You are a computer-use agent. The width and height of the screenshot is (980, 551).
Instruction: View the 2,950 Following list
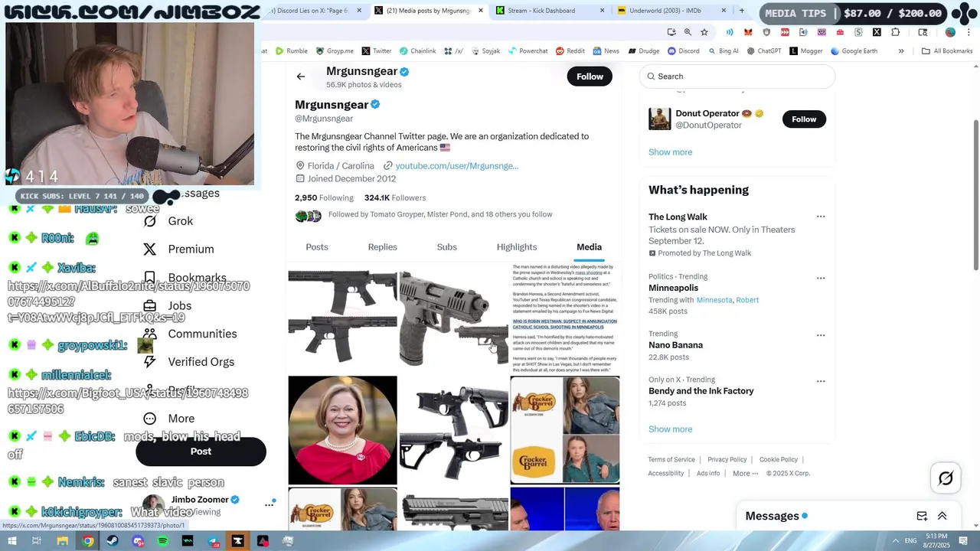click(x=324, y=197)
